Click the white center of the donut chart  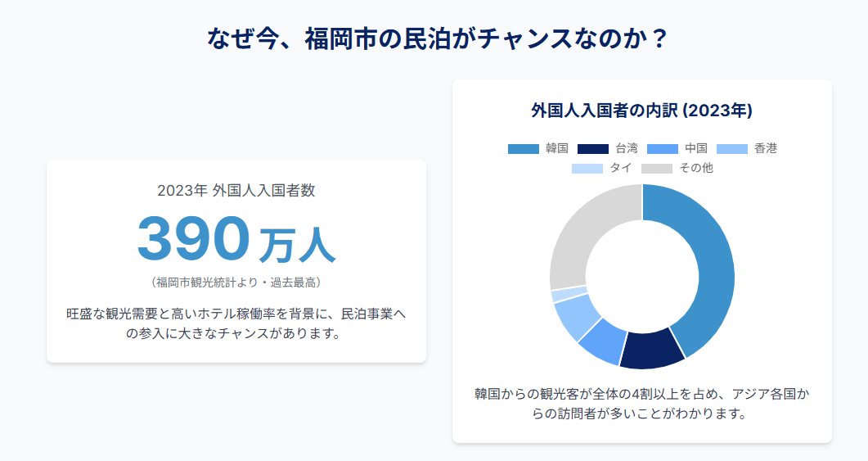click(x=642, y=277)
